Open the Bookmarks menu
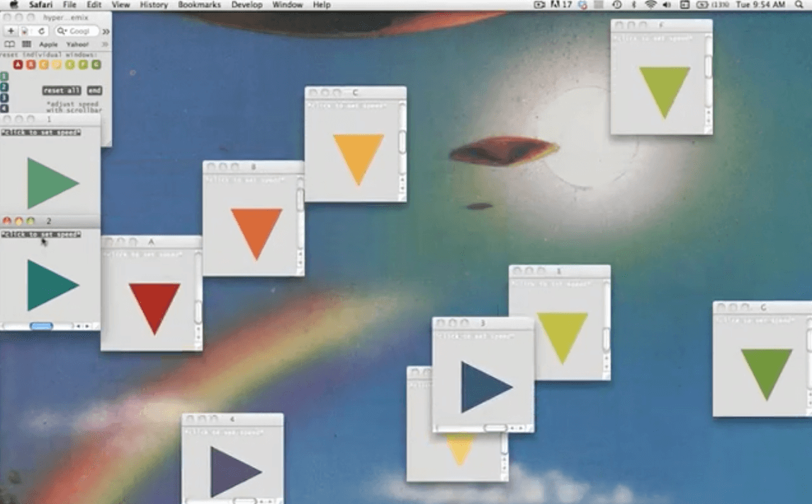The height and width of the screenshot is (504, 812). (x=199, y=5)
